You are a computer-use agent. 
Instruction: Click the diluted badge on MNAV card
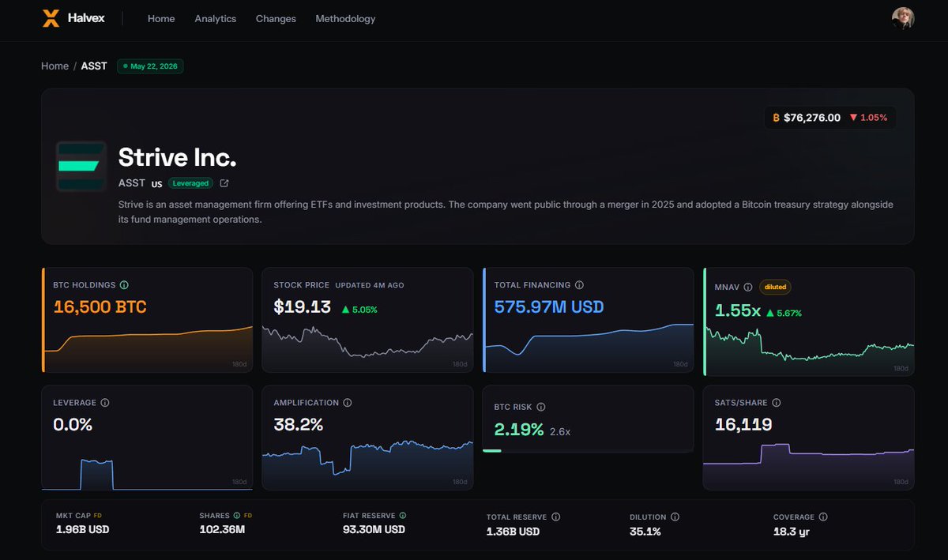(775, 288)
